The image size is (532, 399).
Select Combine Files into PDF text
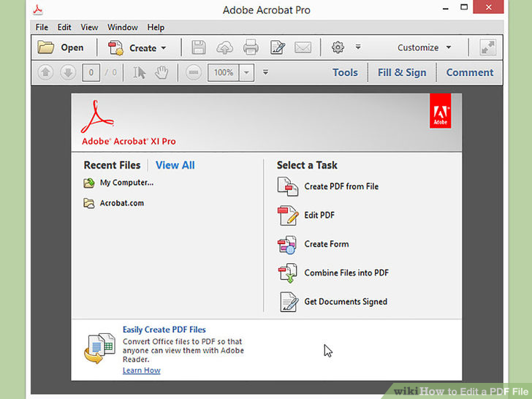(x=346, y=273)
